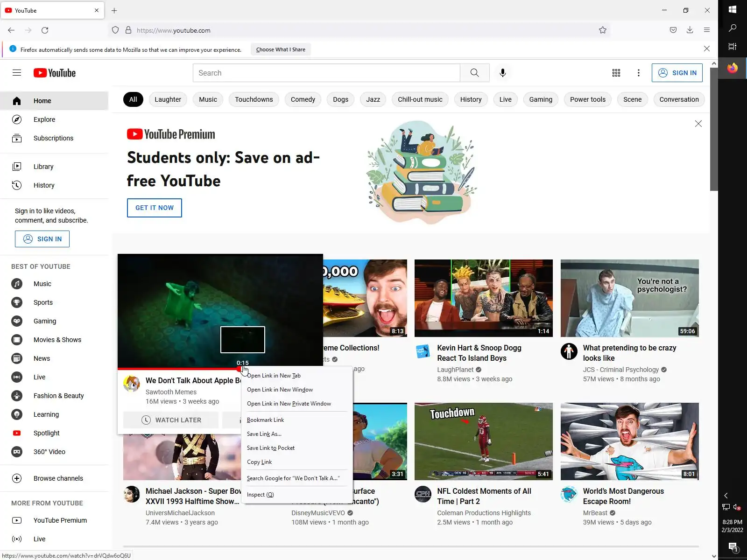747x560 pixels.
Task: Click Choose What I Share button
Action: [x=281, y=49]
